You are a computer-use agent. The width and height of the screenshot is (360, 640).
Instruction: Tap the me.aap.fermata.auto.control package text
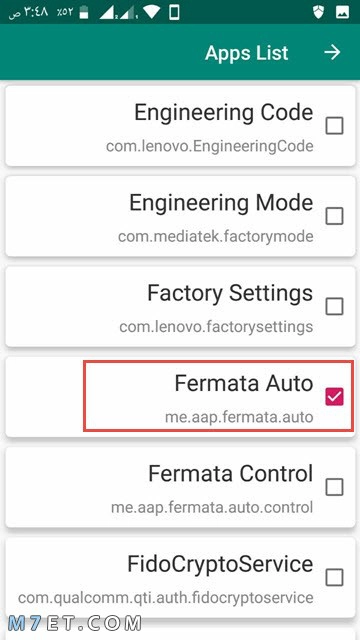click(x=212, y=507)
